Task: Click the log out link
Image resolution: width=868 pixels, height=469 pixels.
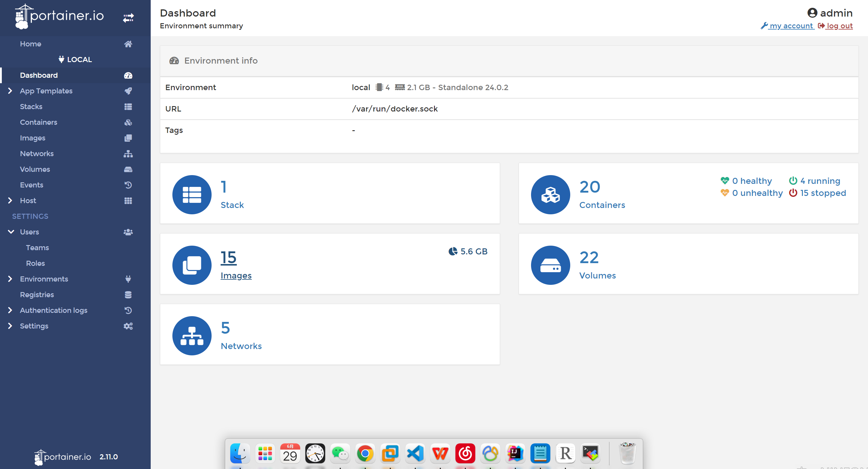Action: point(839,26)
